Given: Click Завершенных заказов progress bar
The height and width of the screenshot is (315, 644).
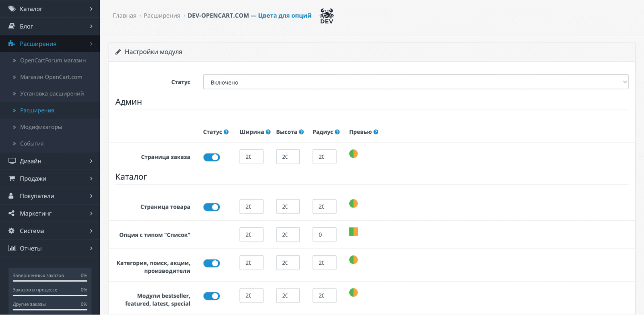Looking at the screenshot, I should click(50, 281).
